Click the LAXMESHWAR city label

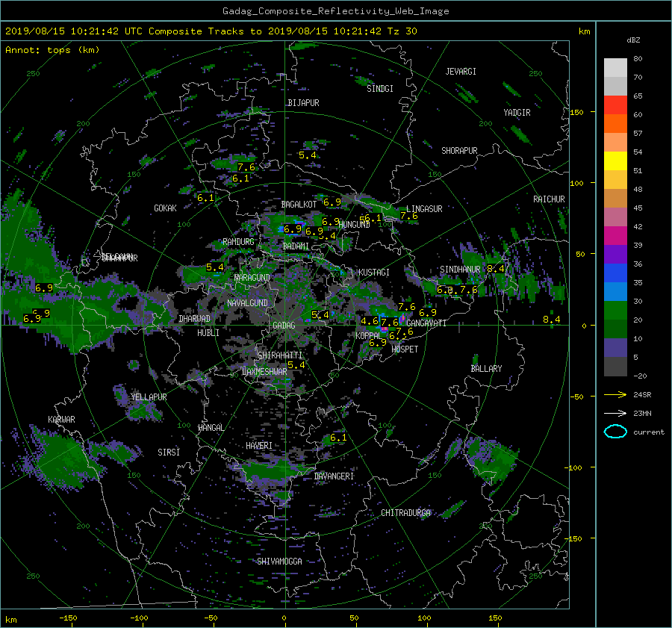click(x=264, y=372)
